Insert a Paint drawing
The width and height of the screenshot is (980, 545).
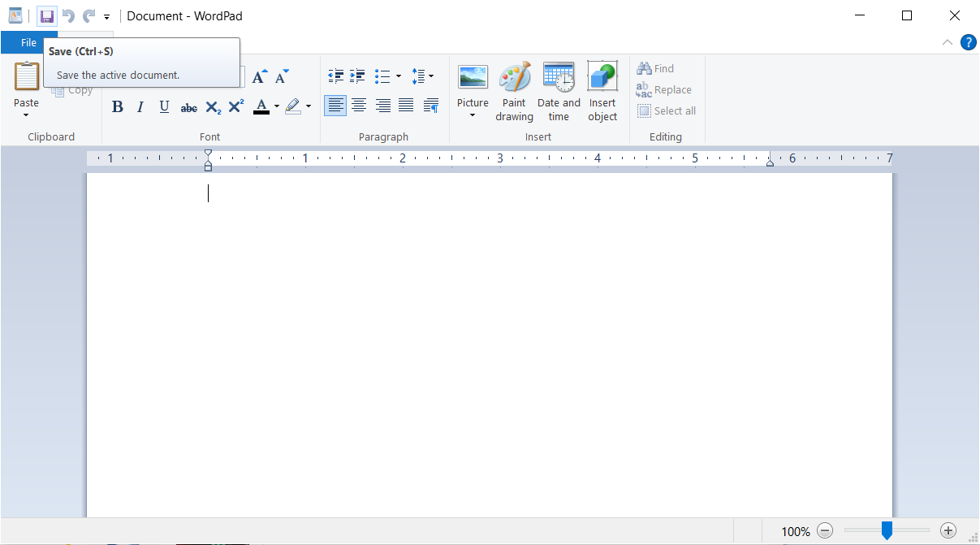pyautogui.click(x=515, y=92)
